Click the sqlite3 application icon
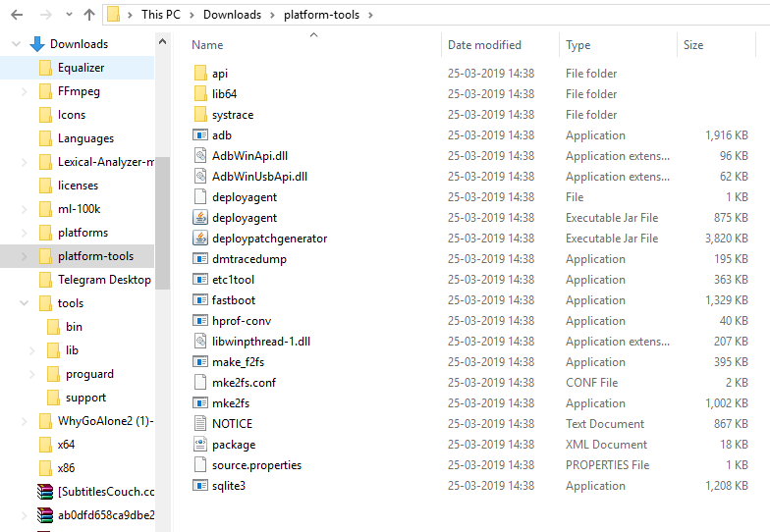The height and width of the screenshot is (532, 770). coord(200,486)
